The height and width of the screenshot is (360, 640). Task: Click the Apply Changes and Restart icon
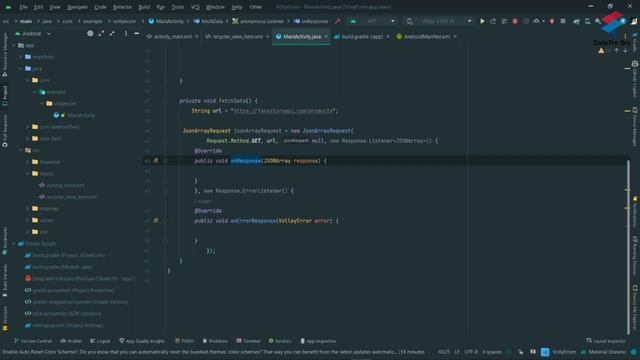click(493, 21)
